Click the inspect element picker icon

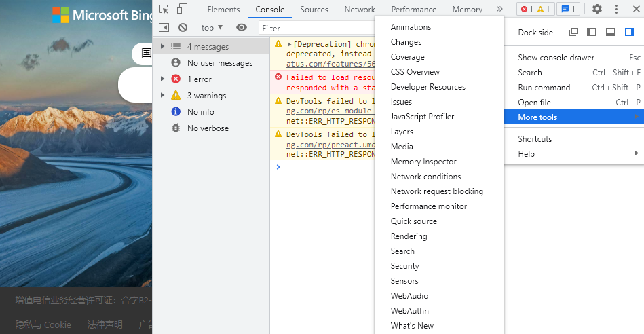pos(164,10)
